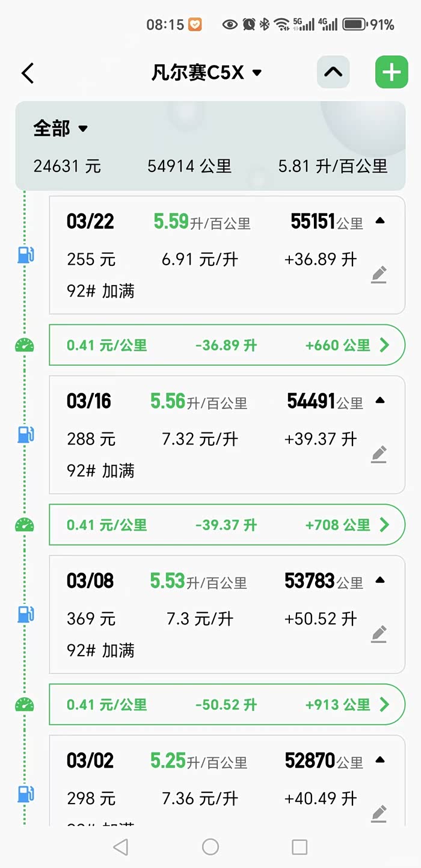Open the +660 公里 trip detail row

pyautogui.click(x=227, y=345)
